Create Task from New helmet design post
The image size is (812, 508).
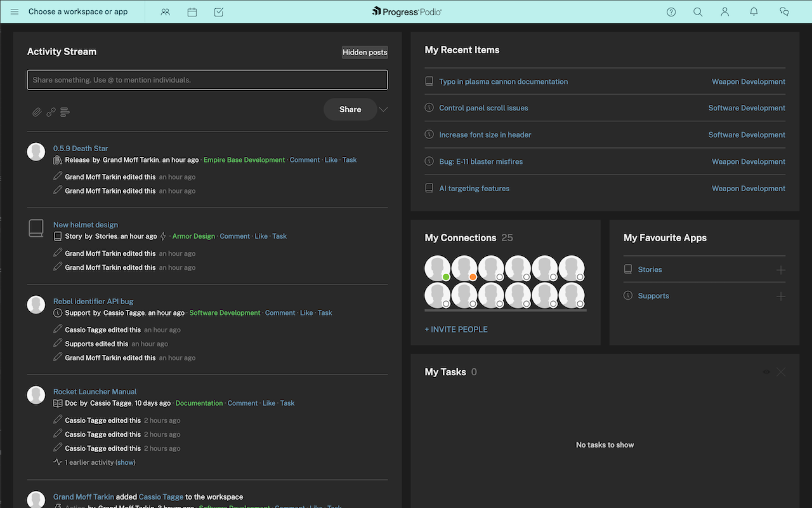(280, 236)
